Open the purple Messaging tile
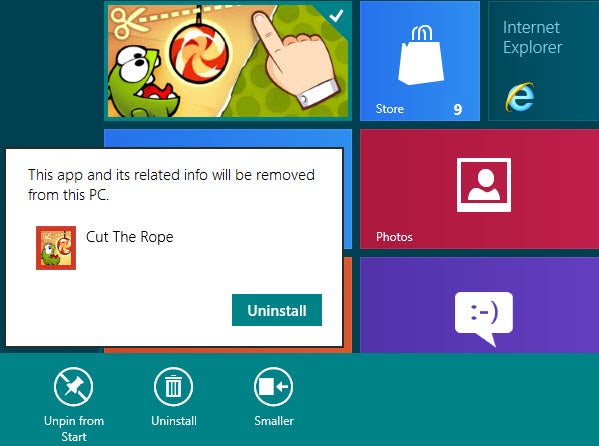This screenshot has height=446, width=599. point(479,305)
